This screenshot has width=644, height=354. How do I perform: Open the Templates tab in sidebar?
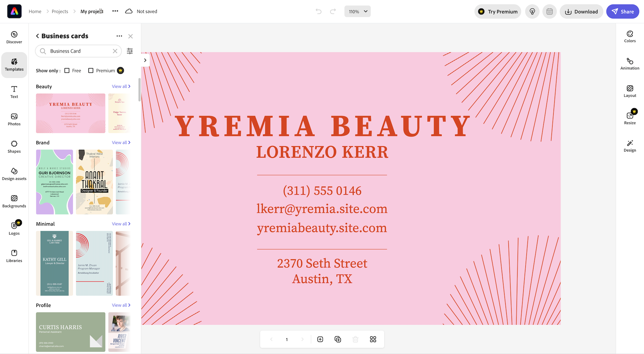14,65
